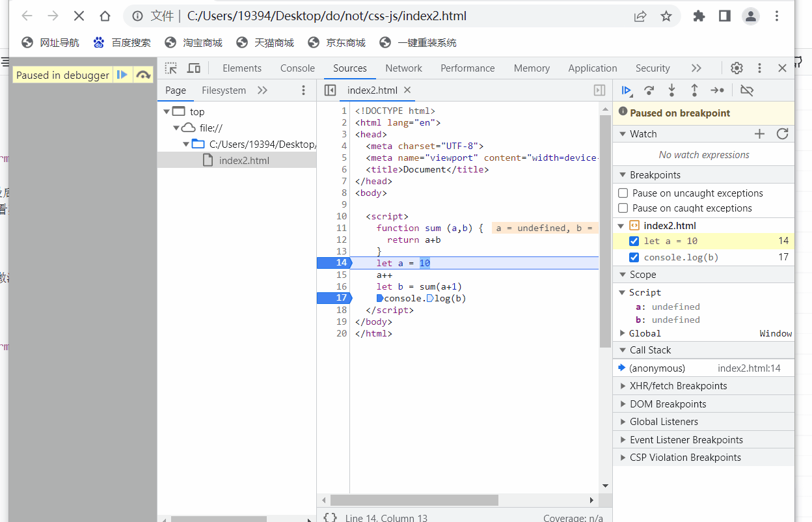Open browser extensions menu

pyautogui.click(x=699, y=16)
